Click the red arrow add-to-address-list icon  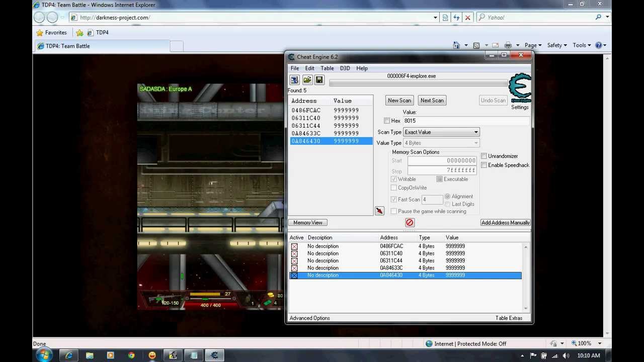[379, 211]
